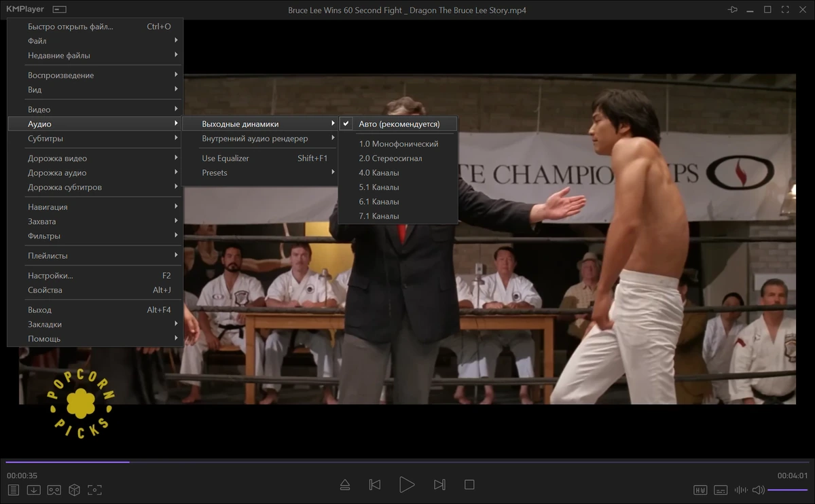Screen dimensions: 815x504
Task: Open Свойства properties item
Action: pyautogui.click(x=95, y=290)
